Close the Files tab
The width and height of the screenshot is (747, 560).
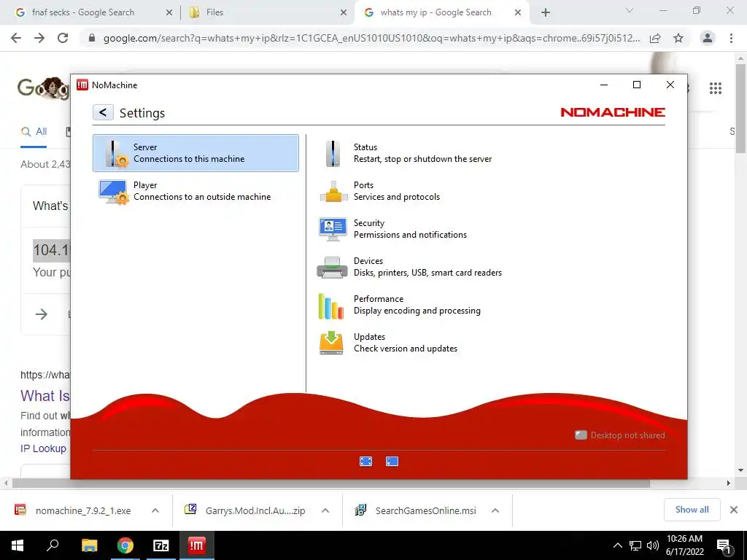[x=344, y=13]
